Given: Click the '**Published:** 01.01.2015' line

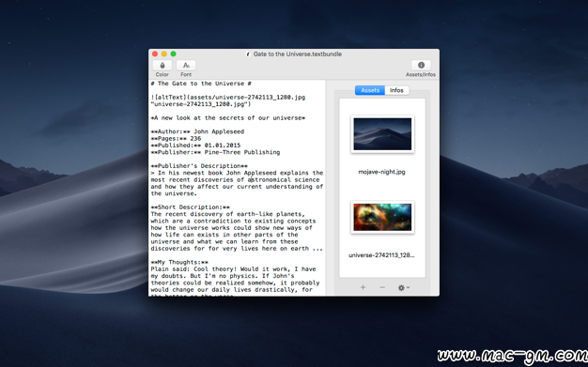Looking at the screenshot, I should click(195, 145).
